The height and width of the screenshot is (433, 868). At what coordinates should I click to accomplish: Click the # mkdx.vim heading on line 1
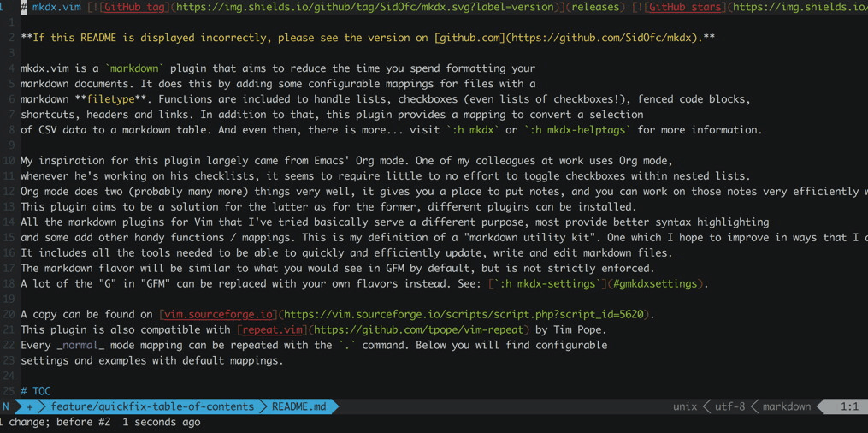click(x=51, y=8)
